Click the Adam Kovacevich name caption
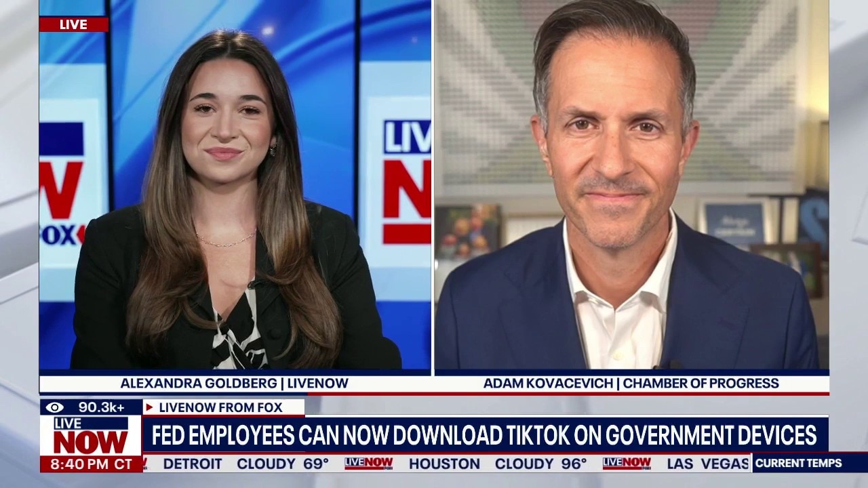This screenshot has height=488, width=868. 631,383
